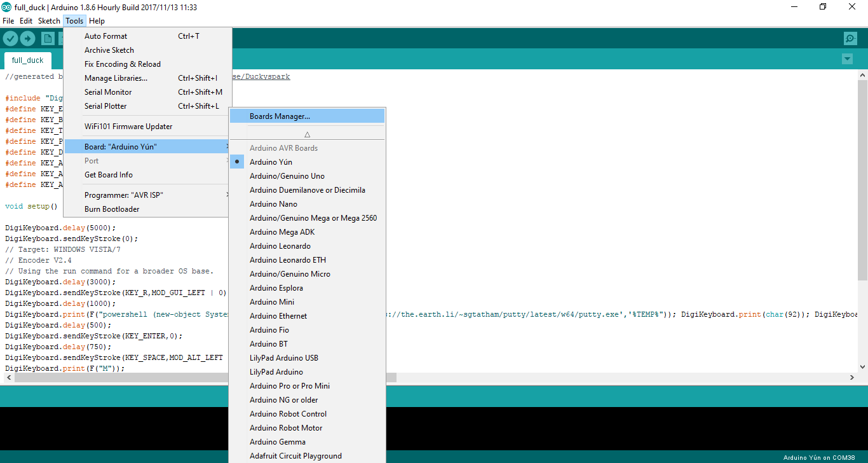Open Manage Libraries...
Image resolution: width=868 pixels, height=463 pixels.
(147, 78)
